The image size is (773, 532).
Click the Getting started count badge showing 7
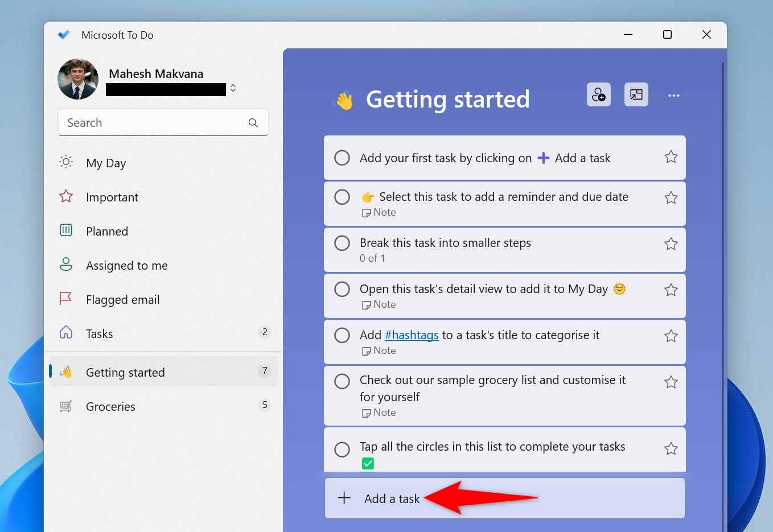[265, 371]
